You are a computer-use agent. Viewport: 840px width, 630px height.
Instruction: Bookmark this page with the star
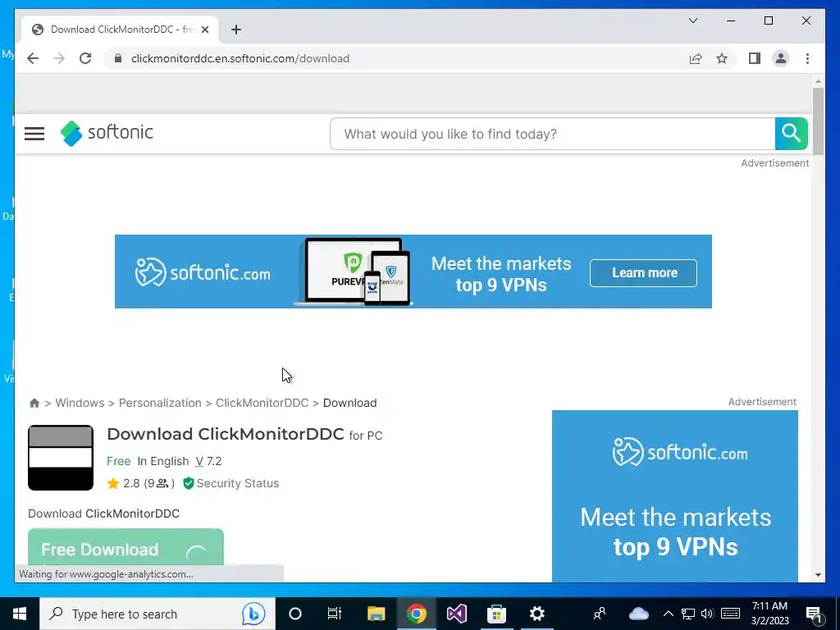coord(722,58)
